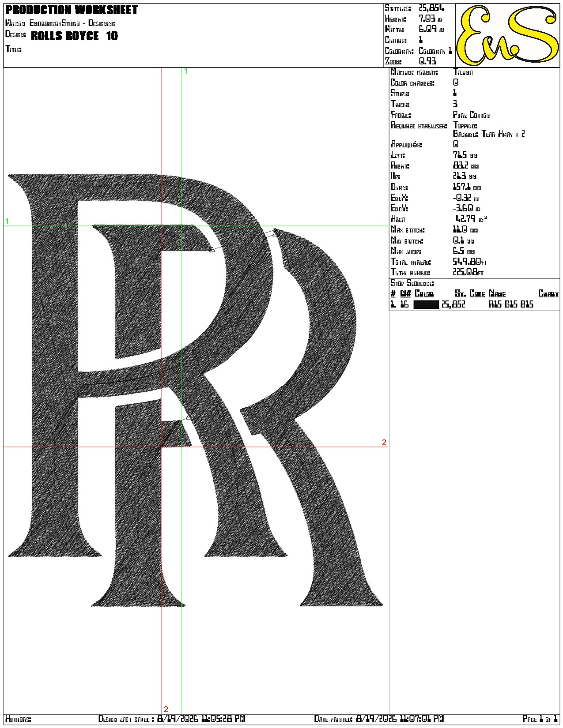Click the machine format value 'Tajima'
563x728 pixels.
click(463, 72)
